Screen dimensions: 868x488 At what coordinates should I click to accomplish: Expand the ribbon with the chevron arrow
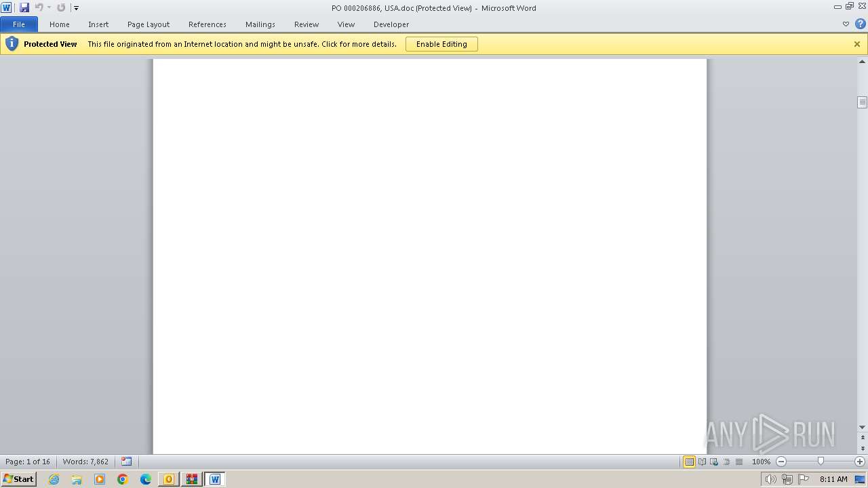[x=846, y=24]
